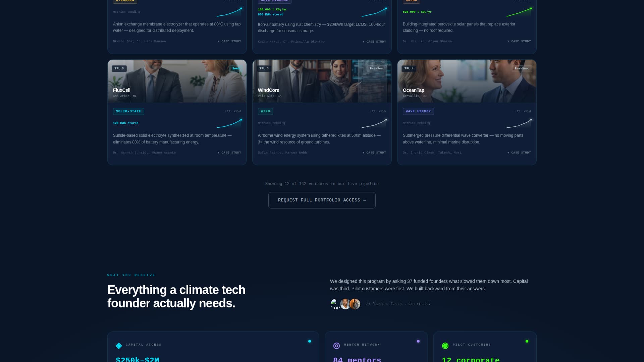Click 'Dr. Hannah Schmidt, Kwame Asante' founders text

point(144,153)
